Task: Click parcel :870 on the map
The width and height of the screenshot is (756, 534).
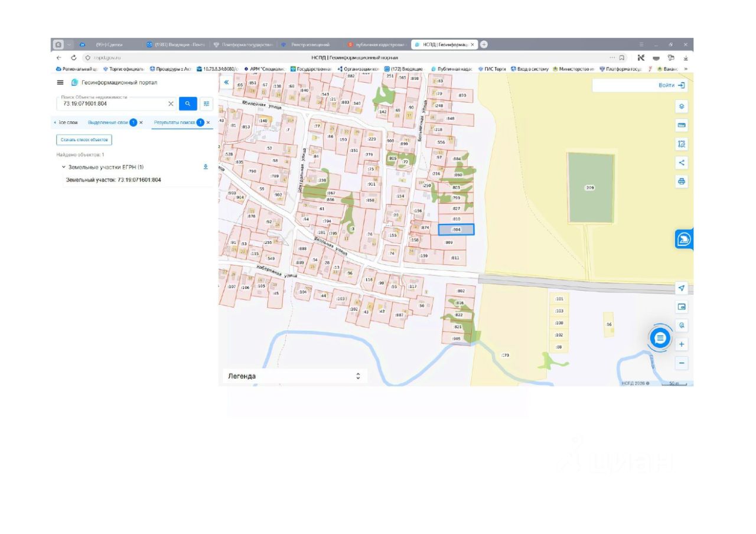Action: 462,95
